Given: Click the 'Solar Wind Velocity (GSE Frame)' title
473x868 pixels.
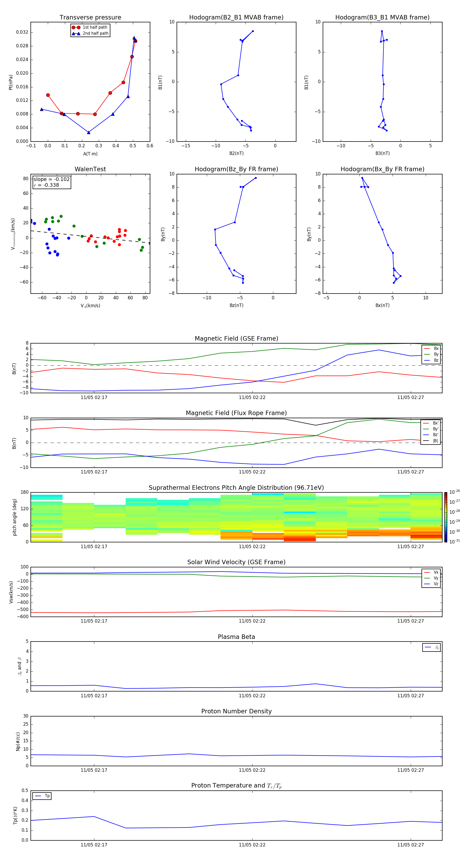Looking at the screenshot, I should [x=236, y=562].
